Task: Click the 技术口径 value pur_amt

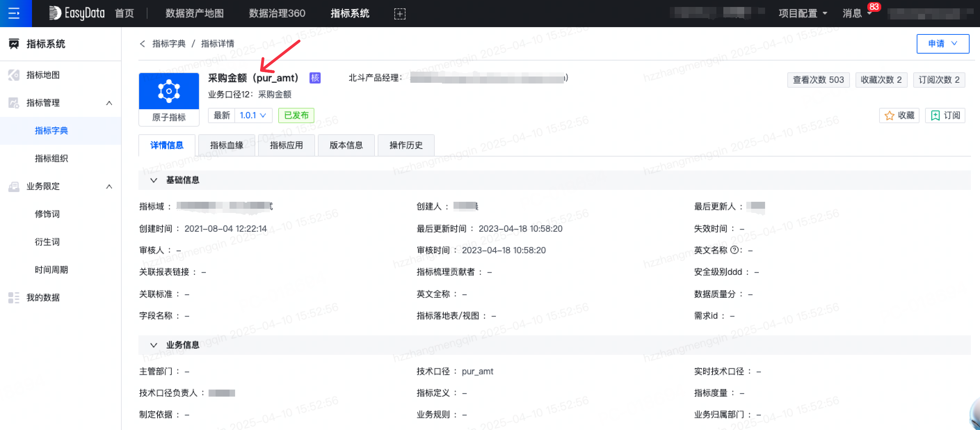Action: coord(477,372)
